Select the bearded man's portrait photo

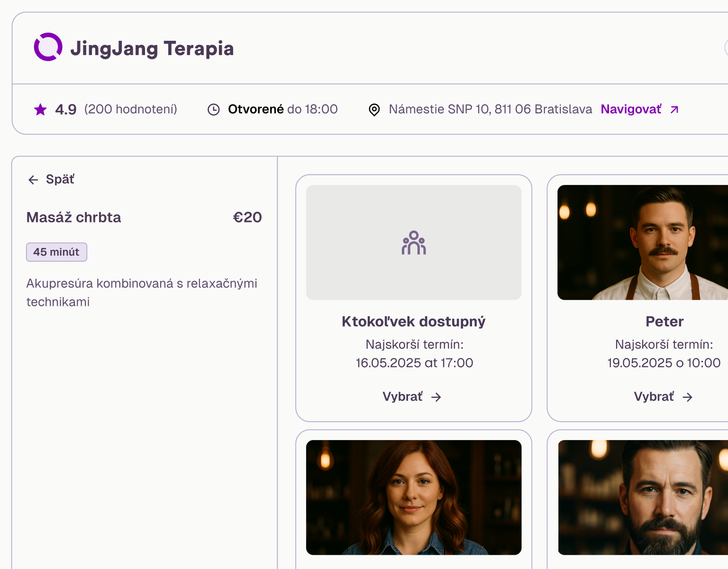click(x=643, y=497)
